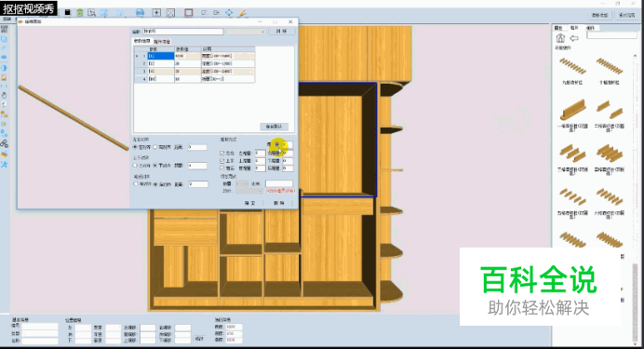This screenshot has height=349, width=644.
Task: Open the small quantity dropdown in the dialog
Action: click(x=242, y=183)
